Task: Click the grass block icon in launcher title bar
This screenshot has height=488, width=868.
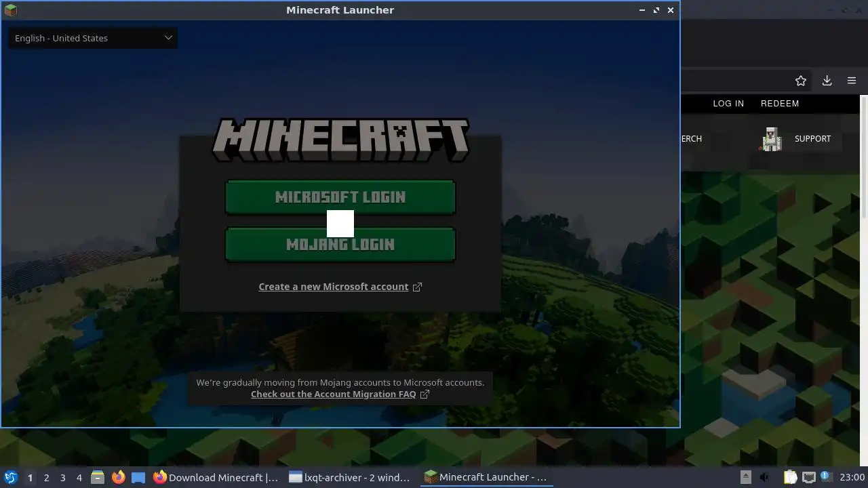Action: (x=10, y=9)
